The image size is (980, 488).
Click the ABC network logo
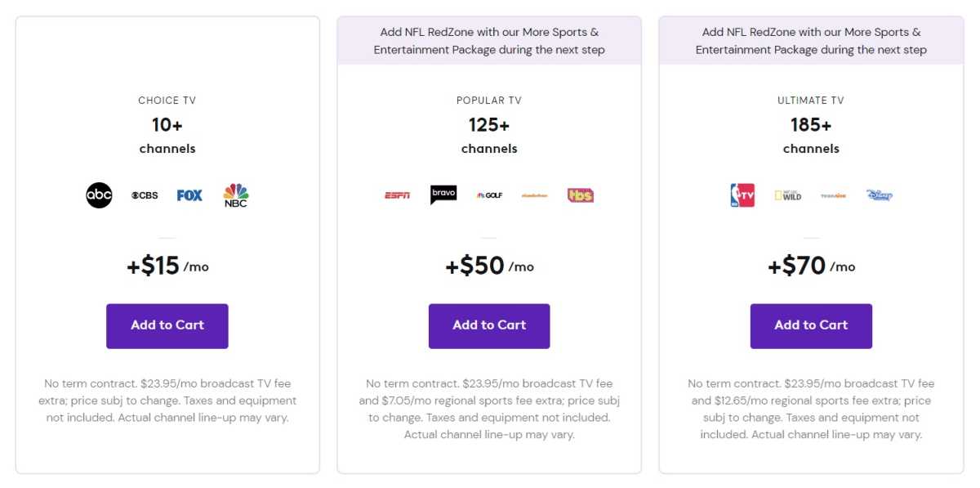(x=100, y=195)
